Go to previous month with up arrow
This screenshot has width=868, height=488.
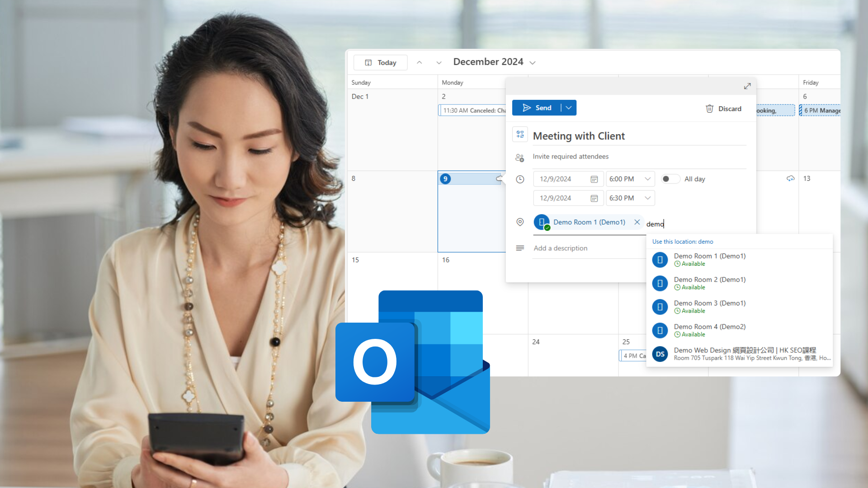(419, 62)
